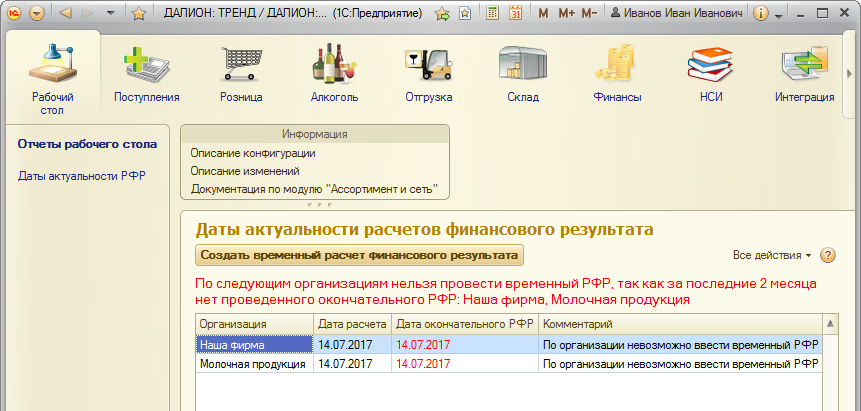Open Описание конфигурации link
Screen dimensions: 861x411
(x=253, y=153)
